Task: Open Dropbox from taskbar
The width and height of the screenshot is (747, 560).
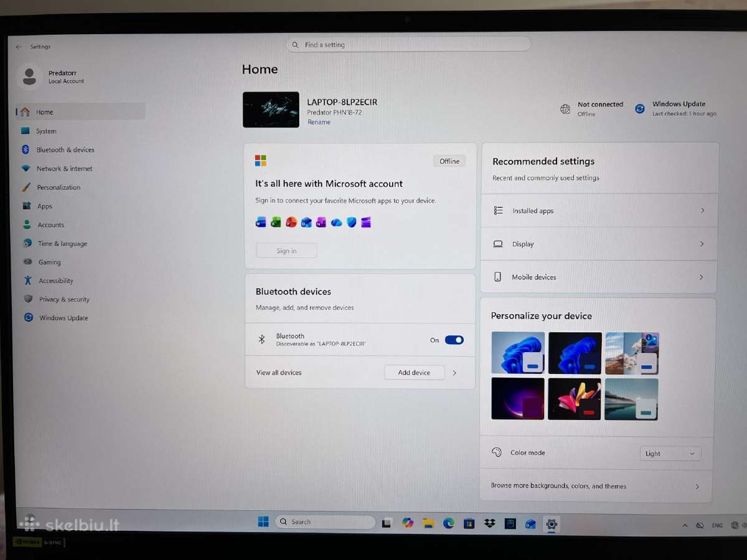Action: coord(490,523)
